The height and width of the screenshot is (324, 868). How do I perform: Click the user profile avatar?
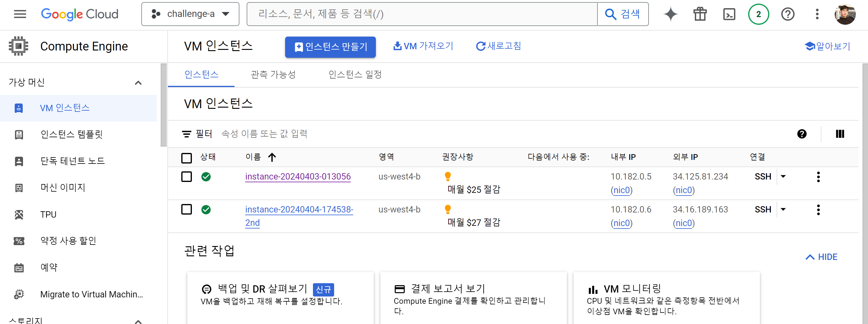click(845, 14)
